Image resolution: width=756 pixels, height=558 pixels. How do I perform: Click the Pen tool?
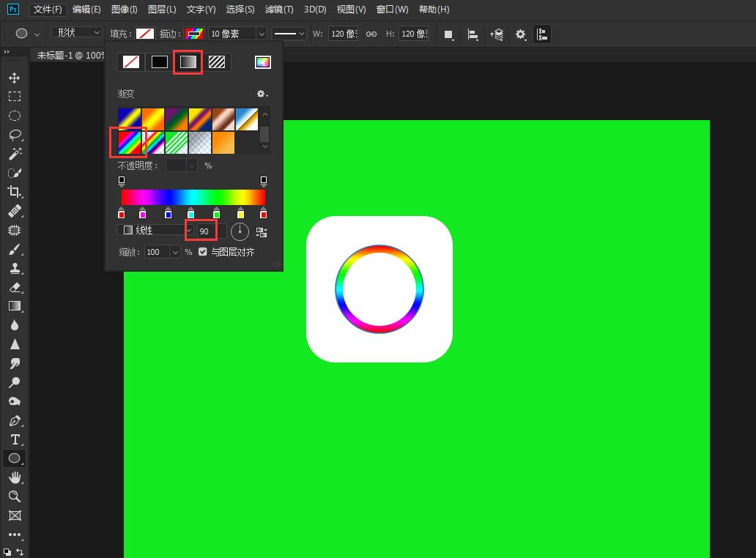pos(14,421)
